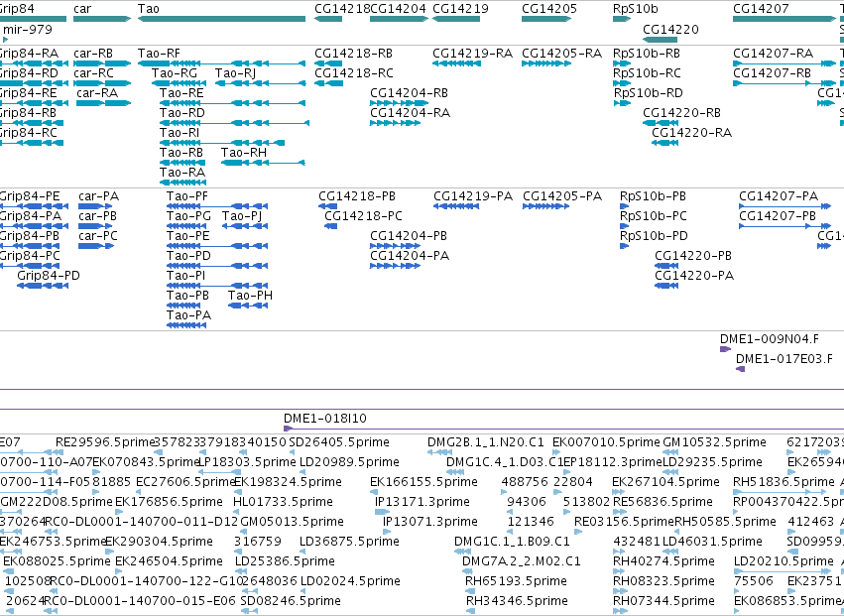Select EST label RE56836.5prime
Viewport: 844px width, 616px height.
coord(663,501)
